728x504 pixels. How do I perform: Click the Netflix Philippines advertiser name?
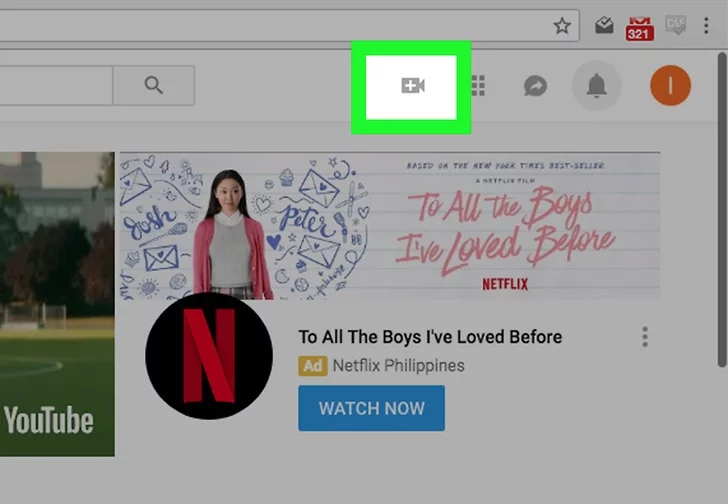click(x=398, y=366)
